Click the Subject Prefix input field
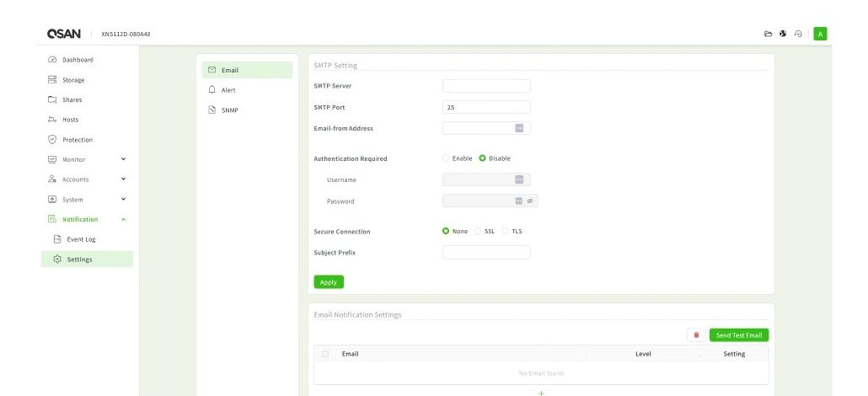Viewport: 868px width, 396px height. [x=486, y=253]
